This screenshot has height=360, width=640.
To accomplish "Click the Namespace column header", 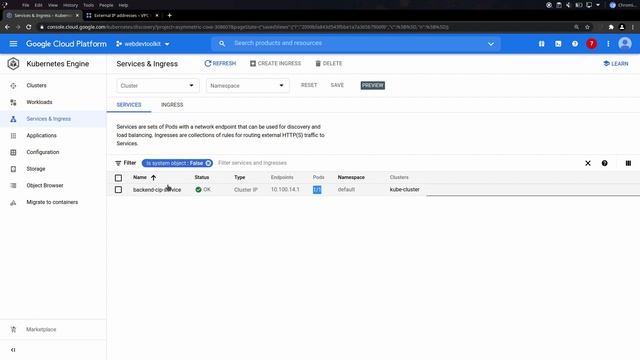I will pos(351,178).
